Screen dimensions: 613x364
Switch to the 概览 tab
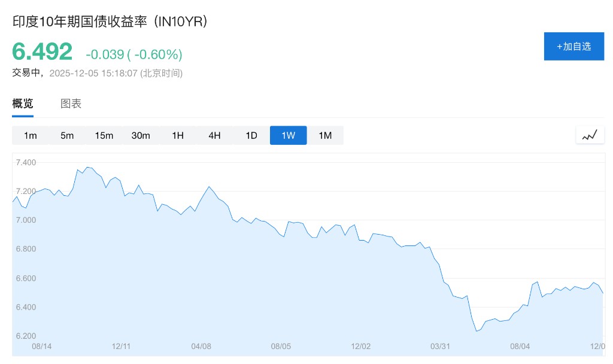pyautogui.click(x=23, y=104)
